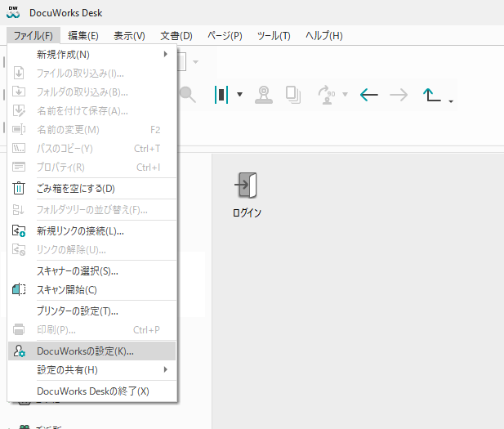Viewport: 504px width, 429px height.
Task: Select 新規リンクの接続(L)... menu entry
Action: coord(92,231)
